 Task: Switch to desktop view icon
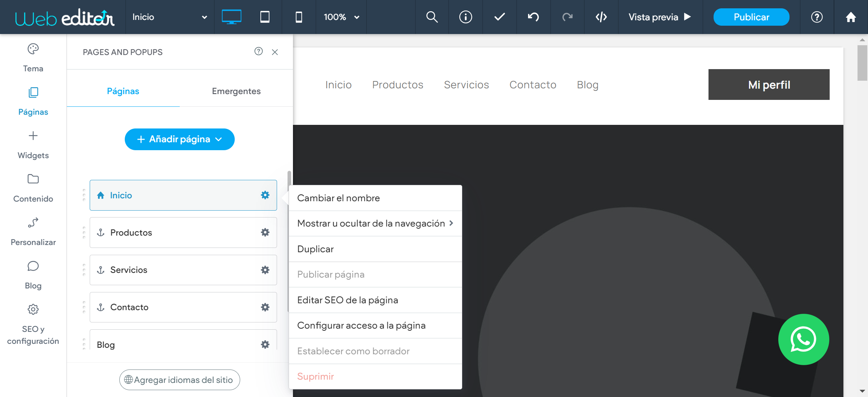coord(231,17)
